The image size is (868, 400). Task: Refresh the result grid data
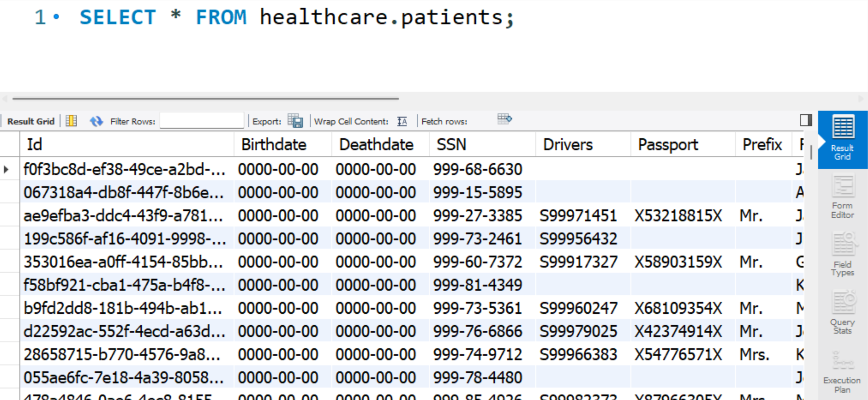pyautogui.click(x=96, y=121)
